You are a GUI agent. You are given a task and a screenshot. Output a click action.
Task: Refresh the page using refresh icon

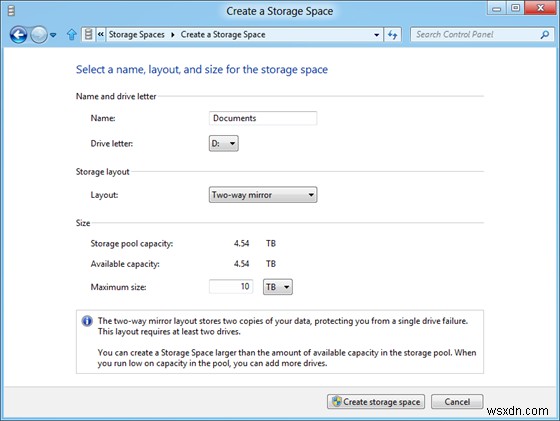click(392, 35)
